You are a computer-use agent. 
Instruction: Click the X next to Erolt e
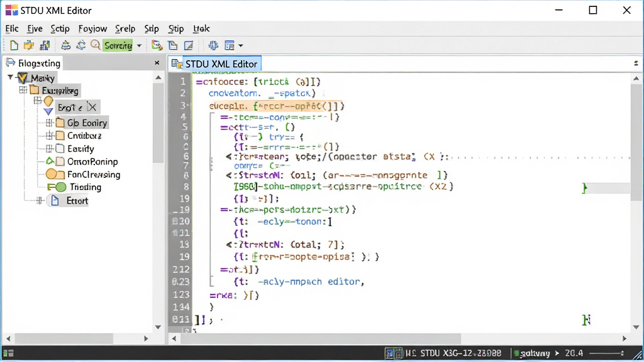click(92, 107)
